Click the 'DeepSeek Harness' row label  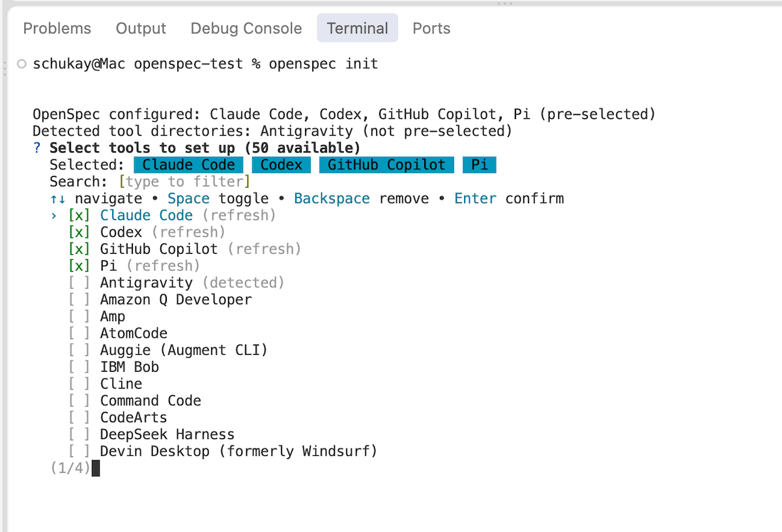pos(167,436)
